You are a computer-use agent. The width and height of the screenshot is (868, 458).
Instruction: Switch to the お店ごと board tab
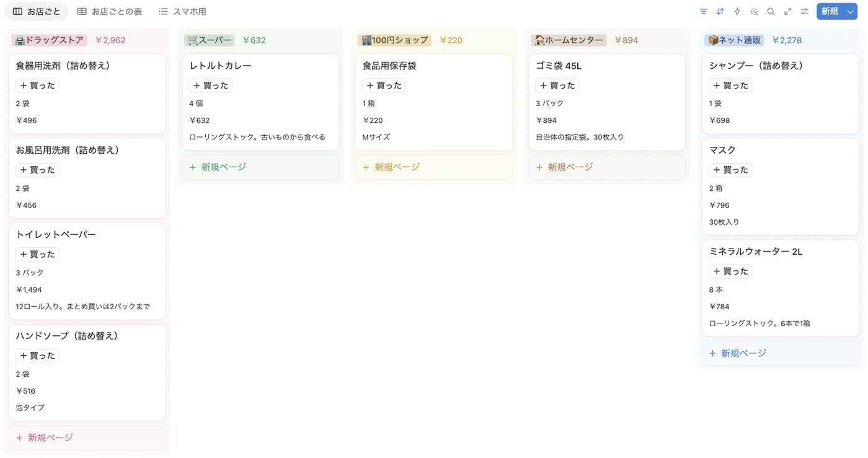(36, 11)
